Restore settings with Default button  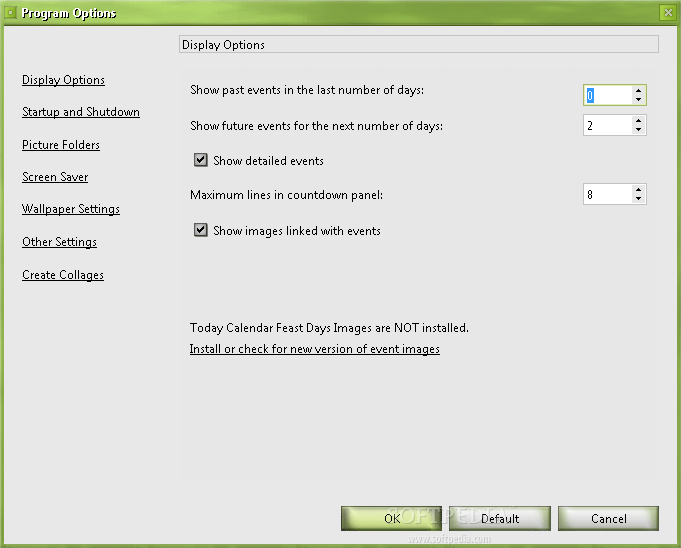point(500,518)
